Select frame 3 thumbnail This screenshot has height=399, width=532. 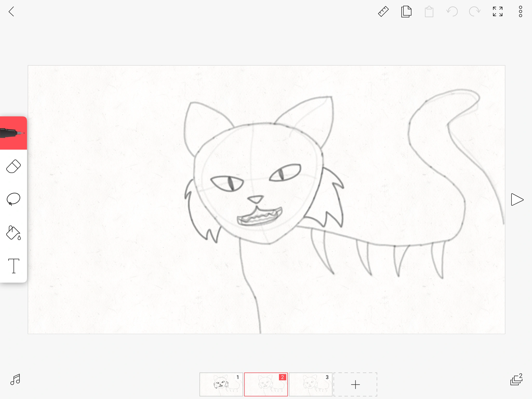[310, 384]
